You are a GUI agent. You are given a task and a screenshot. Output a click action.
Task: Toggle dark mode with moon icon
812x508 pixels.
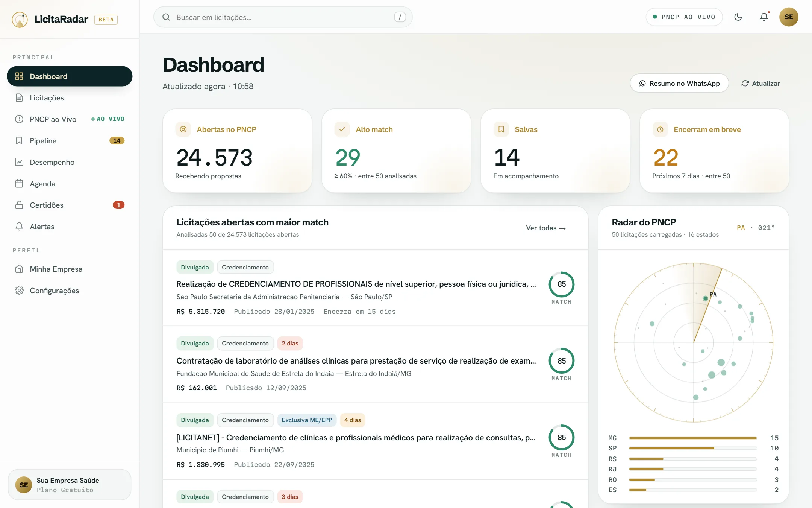pos(738,17)
